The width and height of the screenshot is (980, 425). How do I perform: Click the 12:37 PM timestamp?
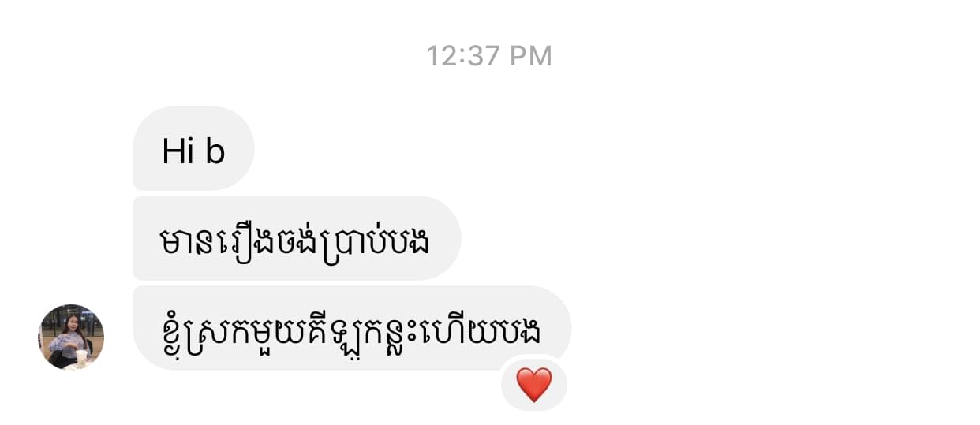point(489,56)
